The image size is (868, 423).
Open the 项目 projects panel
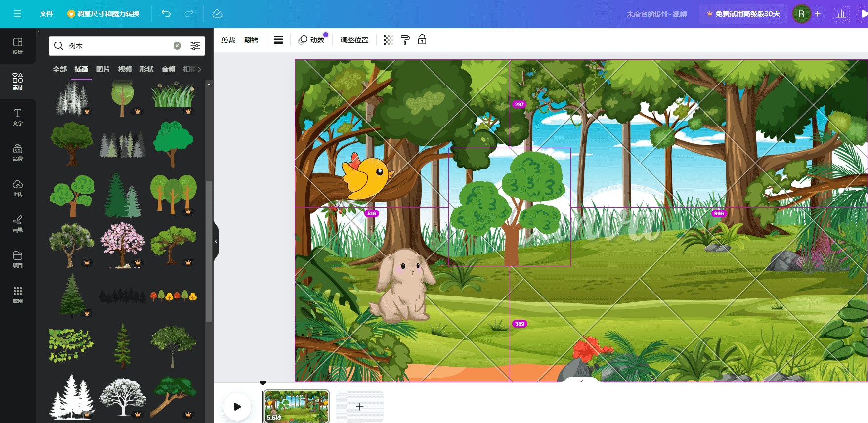pyautogui.click(x=18, y=259)
